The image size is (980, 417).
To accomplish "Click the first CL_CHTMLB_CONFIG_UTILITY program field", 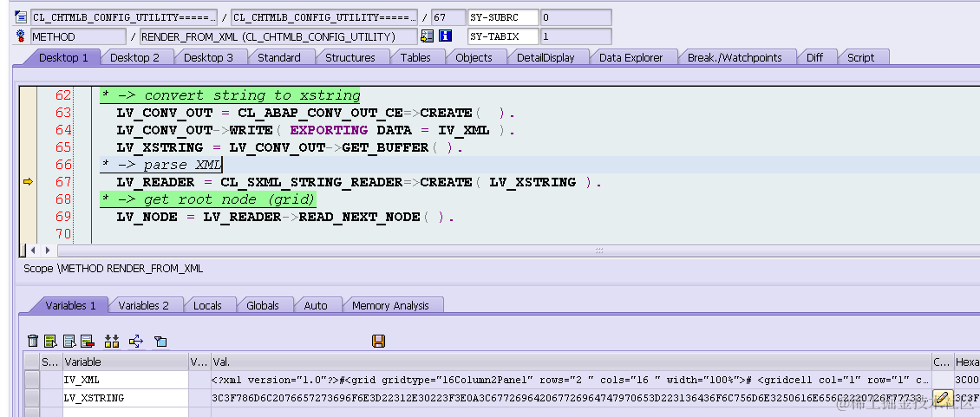I will [x=124, y=17].
